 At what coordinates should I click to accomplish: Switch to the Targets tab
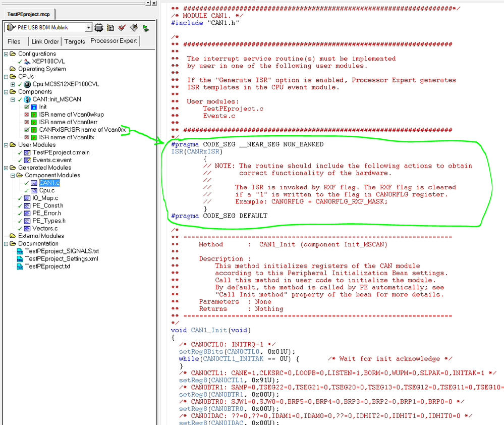[75, 41]
